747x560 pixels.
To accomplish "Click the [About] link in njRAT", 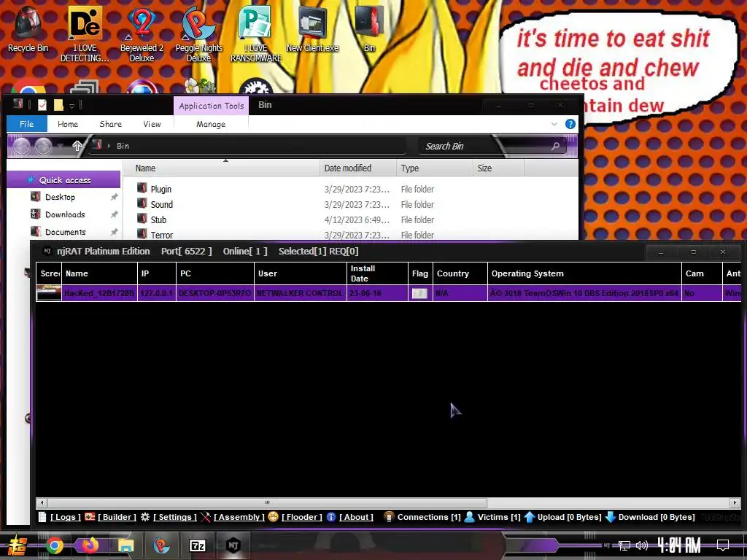I will pyautogui.click(x=356, y=517).
